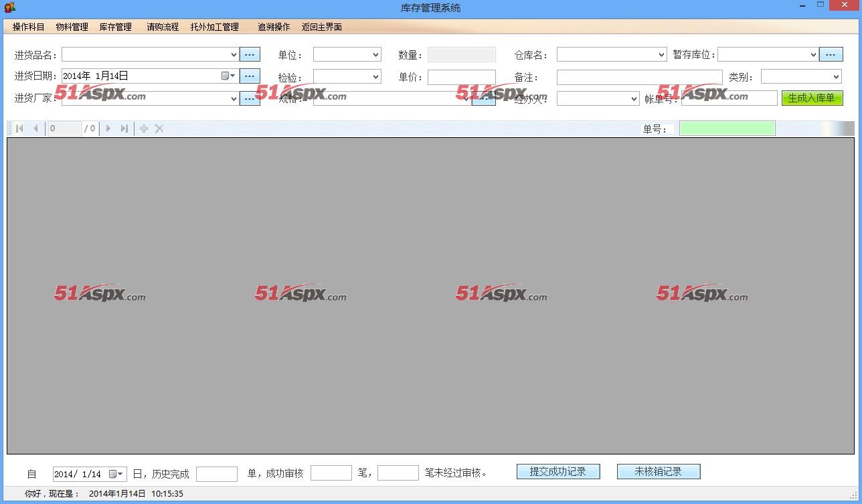Open the 仓库名 dropdown list
This screenshot has height=504, width=862.
(x=661, y=55)
